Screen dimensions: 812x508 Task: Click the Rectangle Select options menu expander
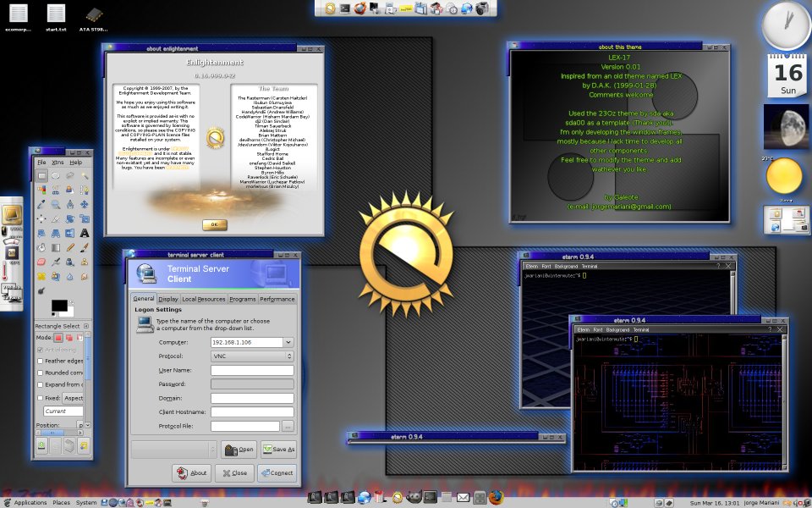(x=86, y=326)
